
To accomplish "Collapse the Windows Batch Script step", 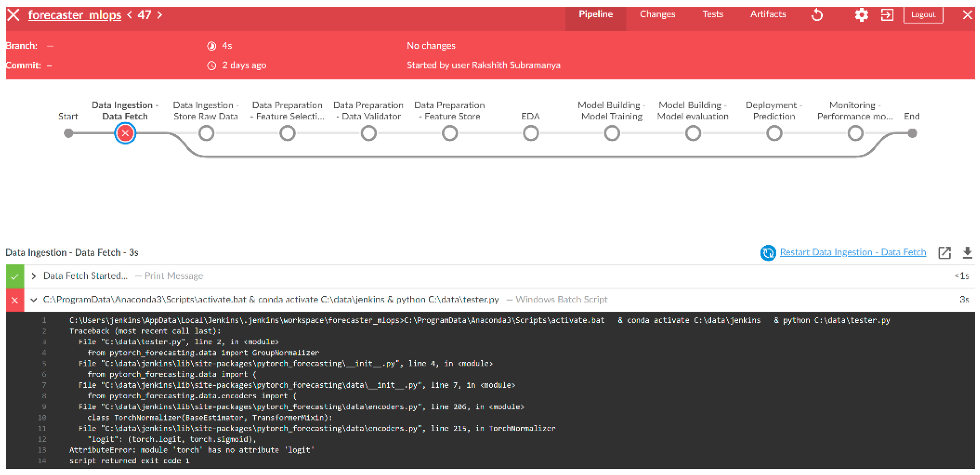I will 34,300.
